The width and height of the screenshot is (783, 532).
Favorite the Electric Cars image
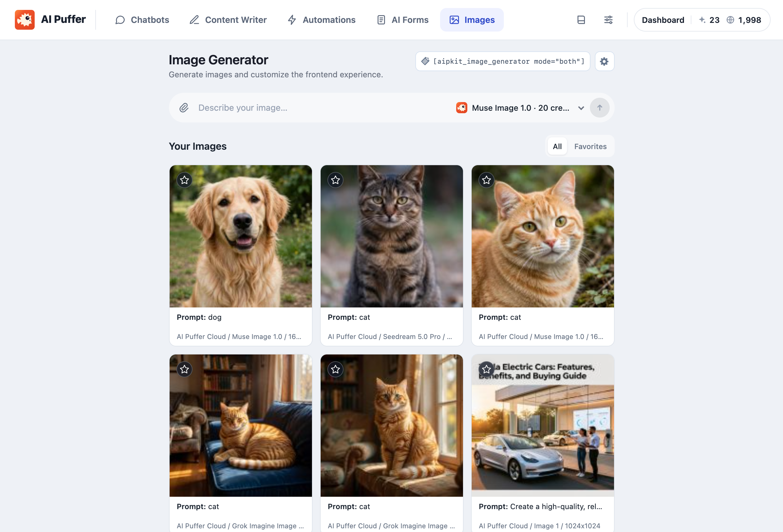(486, 369)
